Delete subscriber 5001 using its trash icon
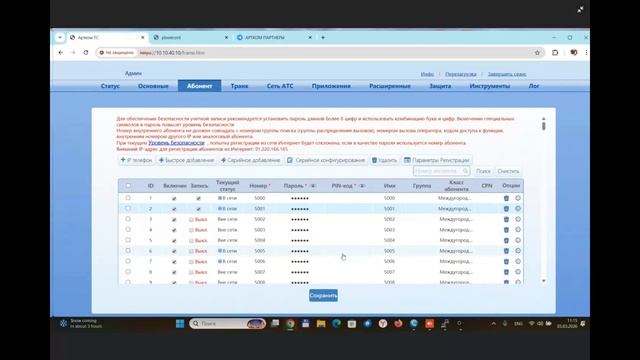 coord(506,209)
